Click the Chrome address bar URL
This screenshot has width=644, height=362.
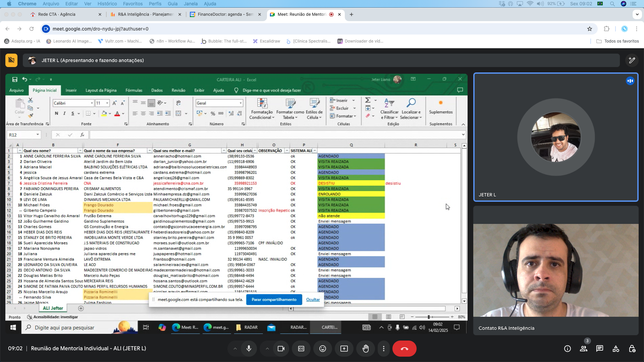(x=101, y=29)
